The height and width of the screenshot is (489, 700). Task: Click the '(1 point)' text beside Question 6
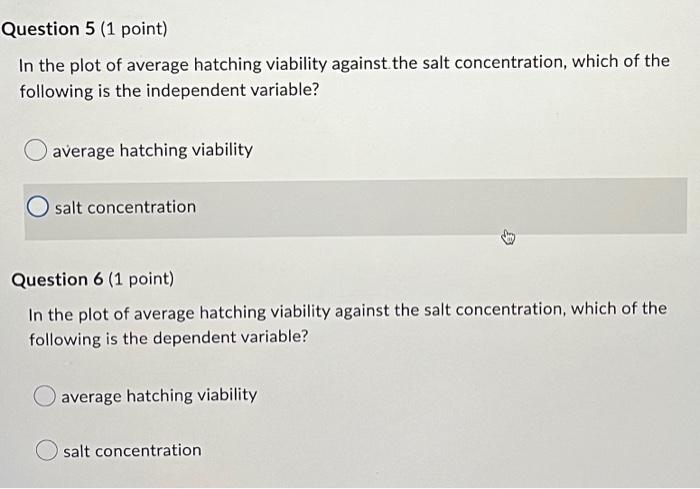141,279
